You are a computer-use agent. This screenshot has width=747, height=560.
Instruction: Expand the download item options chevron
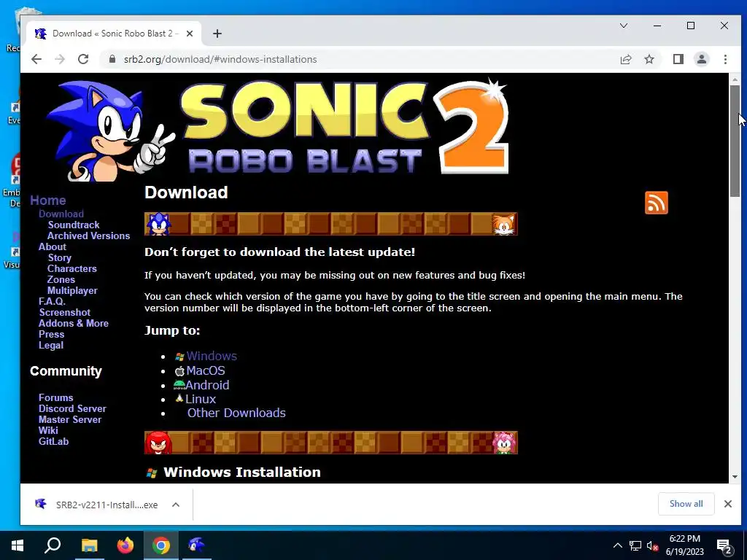click(x=176, y=505)
